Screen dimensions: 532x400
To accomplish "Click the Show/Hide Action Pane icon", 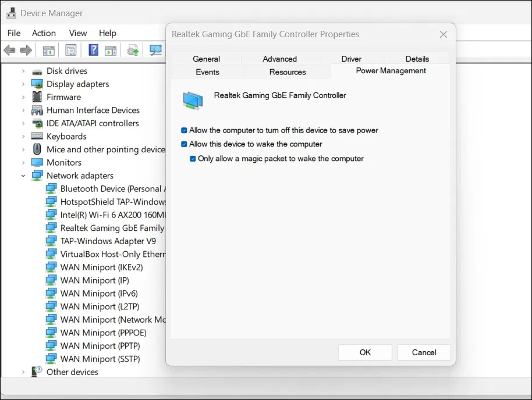I will tap(111, 51).
